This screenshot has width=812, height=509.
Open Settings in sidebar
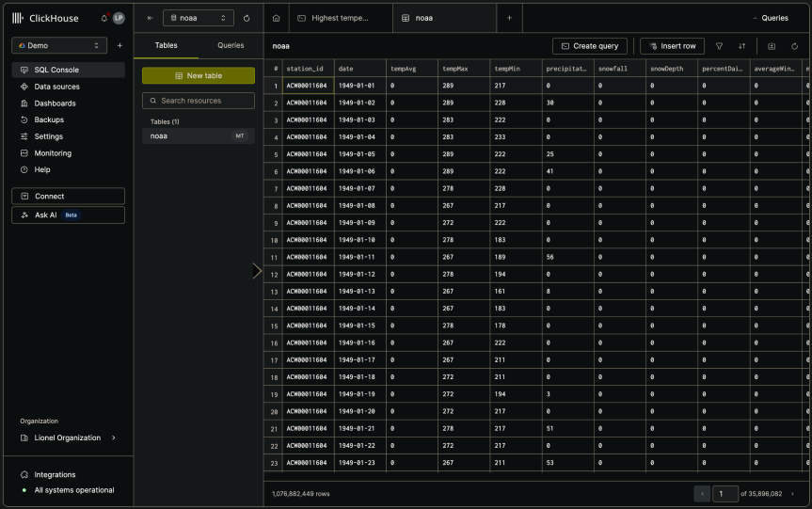click(x=68, y=136)
